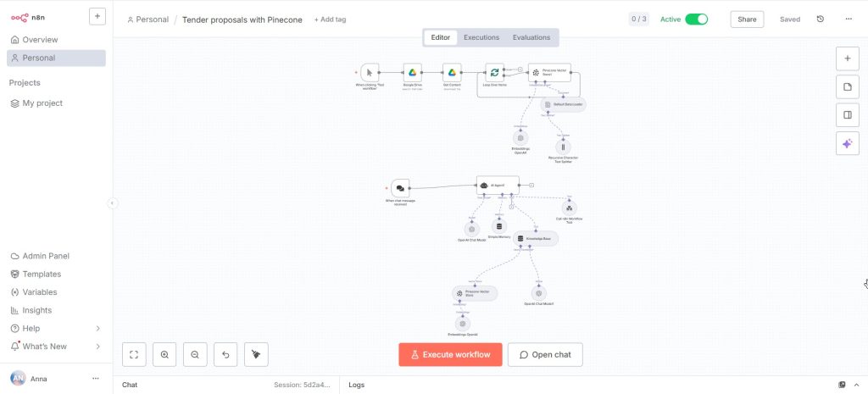
Task: Open the workflow history clock icon
Action: tap(820, 19)
